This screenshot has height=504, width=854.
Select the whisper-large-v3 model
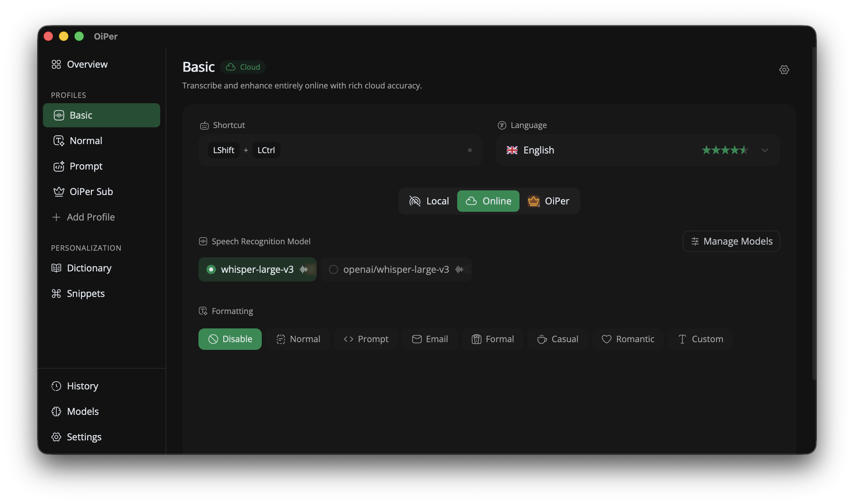pyautogui.click(x=257, y=269)
